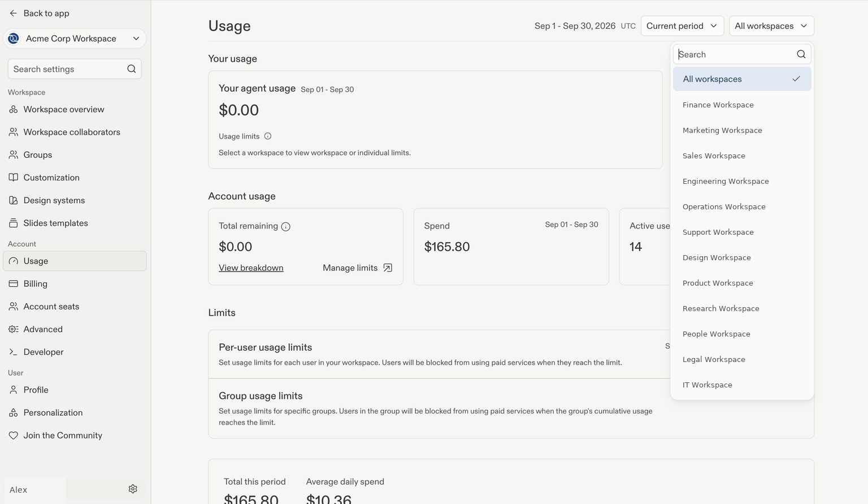Select Finance Workspace from the list
Image resolution: width=868 pixels, height=504 pixels.
(x=742, y=105)
